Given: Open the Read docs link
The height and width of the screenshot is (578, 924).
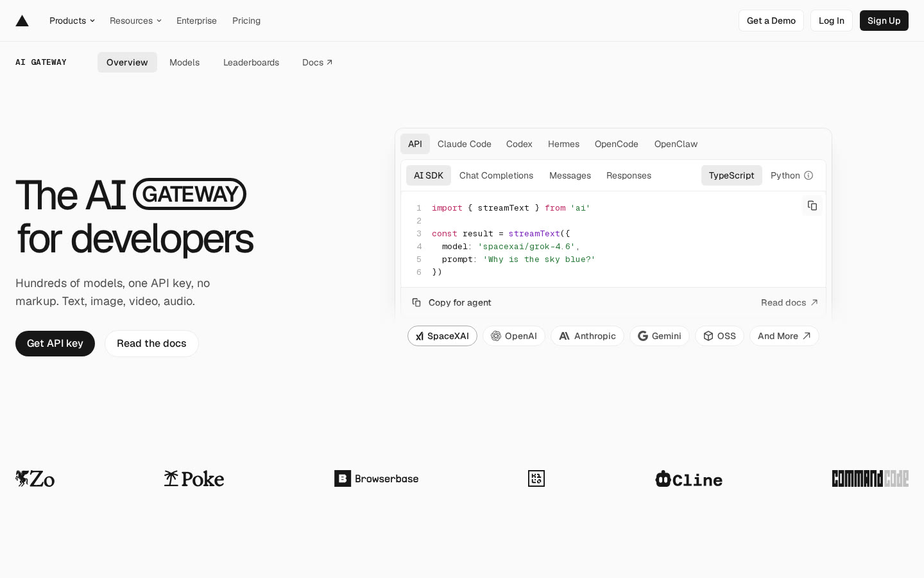Looking at the screenshot, I should (789, 302).
